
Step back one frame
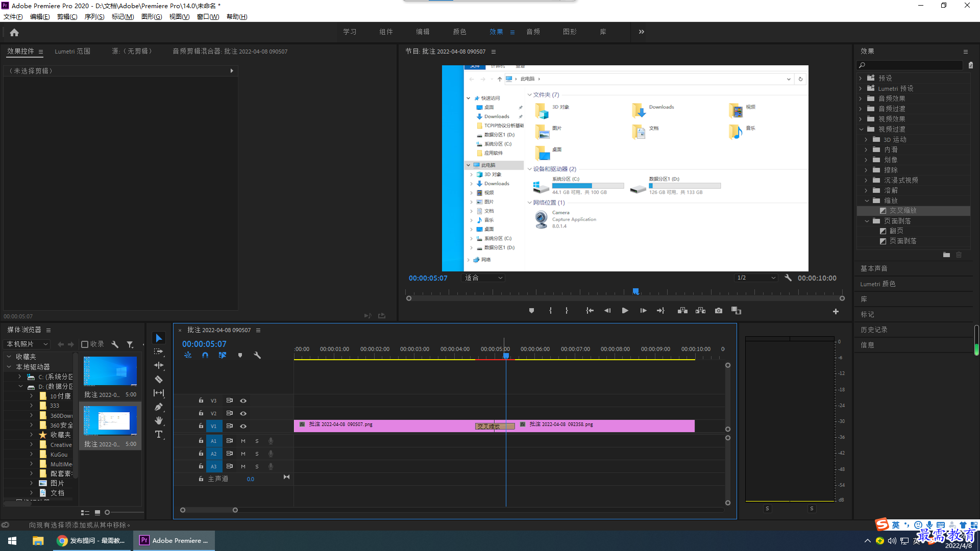point(607,311)
